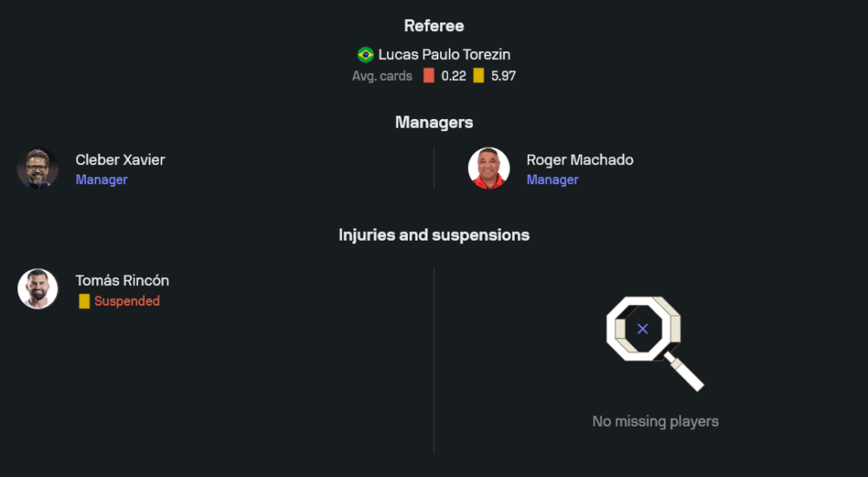Select the Roger Machado name link
This screenshot has height=477, width=868.
(x=580, y=160)
